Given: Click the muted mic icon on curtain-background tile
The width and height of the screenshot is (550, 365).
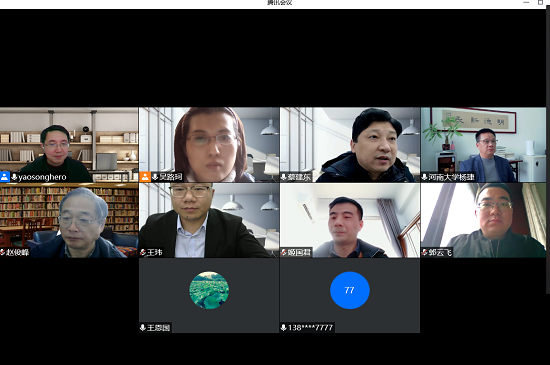Looking at the screenshot, I should 284,252.
